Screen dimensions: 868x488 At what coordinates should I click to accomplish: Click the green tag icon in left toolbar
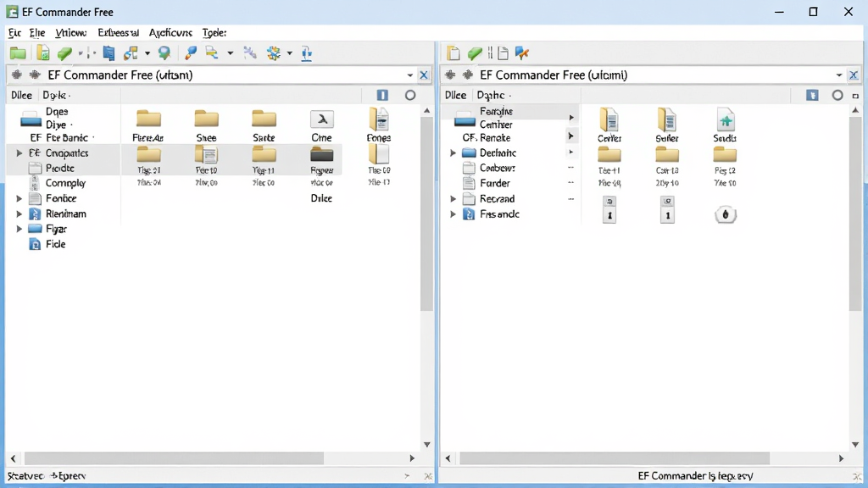click(64, 53)
